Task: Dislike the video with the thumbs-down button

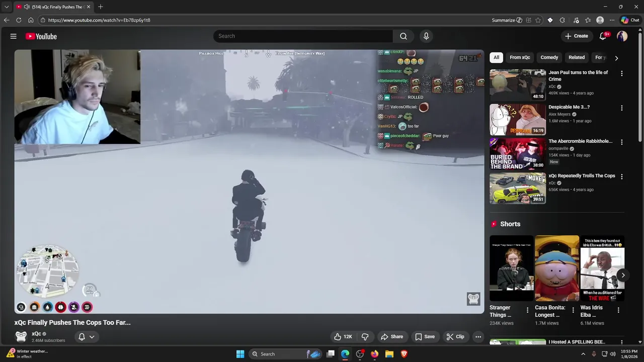Action: pos(365,337)
